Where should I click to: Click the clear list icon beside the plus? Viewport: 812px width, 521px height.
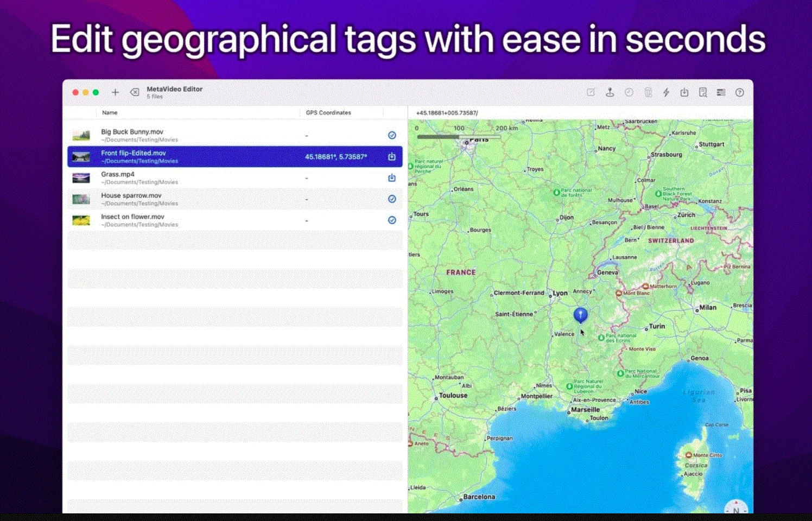[x=135, y=92]
